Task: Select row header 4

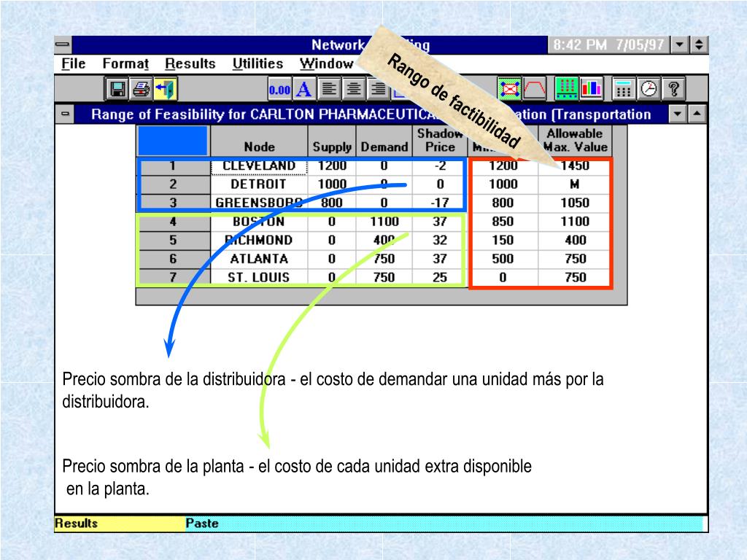Action: (x=173, y=222)
